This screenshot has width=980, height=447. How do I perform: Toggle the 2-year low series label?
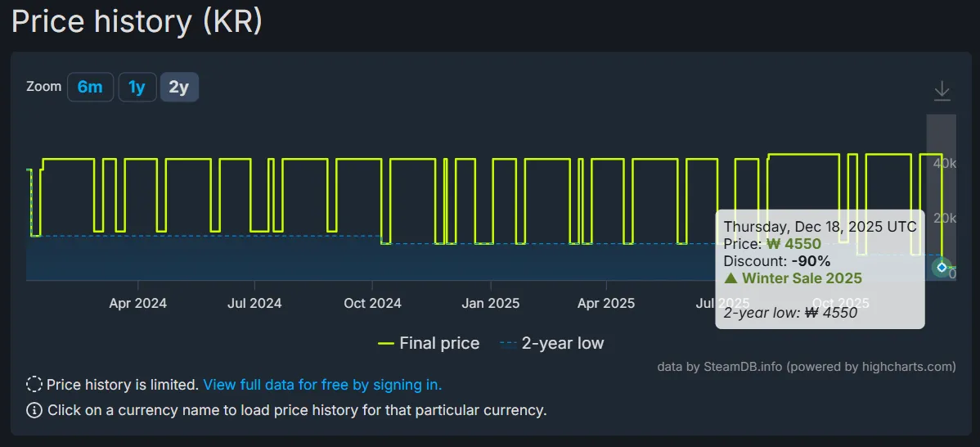point(562,344)
